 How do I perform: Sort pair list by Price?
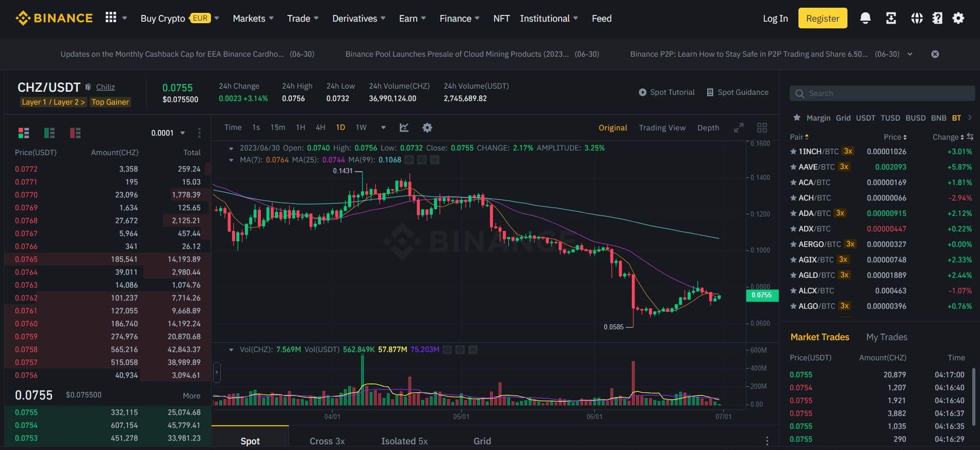pyautogui.click(x=895, y=137)
